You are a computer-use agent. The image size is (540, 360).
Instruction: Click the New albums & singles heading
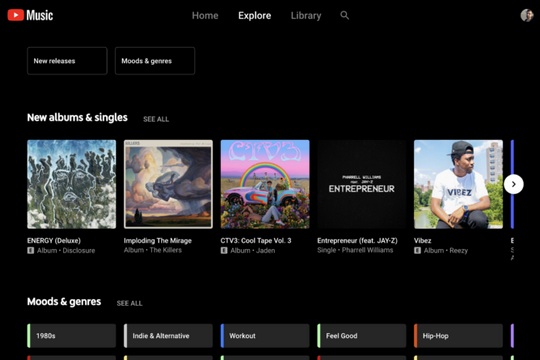[x=77, y=117]
